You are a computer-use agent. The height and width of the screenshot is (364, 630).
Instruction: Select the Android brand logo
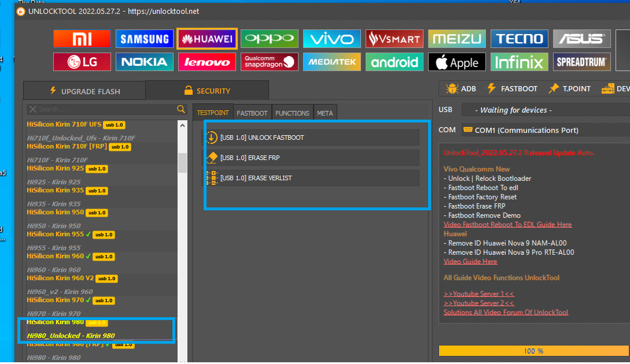coord(395,62)
